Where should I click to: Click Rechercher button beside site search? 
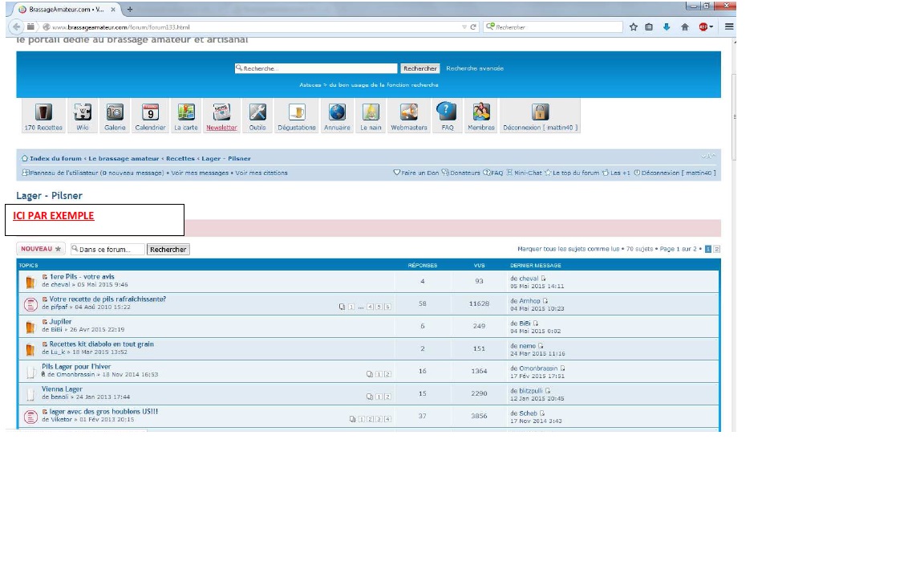click(420, 68)
